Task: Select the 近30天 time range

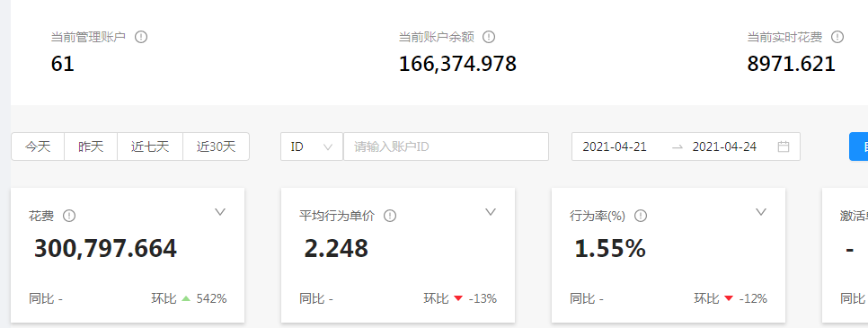Action: click(217, 146)
